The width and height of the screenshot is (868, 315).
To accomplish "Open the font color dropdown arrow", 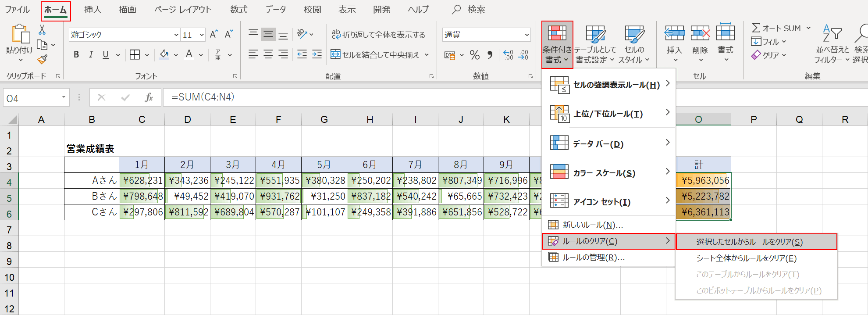I will click(201, 55).
